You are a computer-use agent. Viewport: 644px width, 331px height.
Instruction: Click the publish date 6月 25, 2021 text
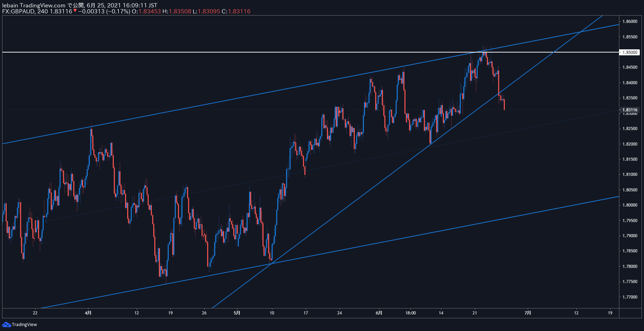coord(104,5)
